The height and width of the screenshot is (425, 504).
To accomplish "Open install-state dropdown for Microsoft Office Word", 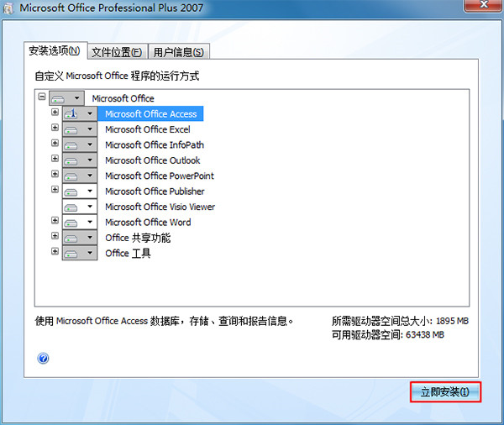I will click(x=80, y=222).
